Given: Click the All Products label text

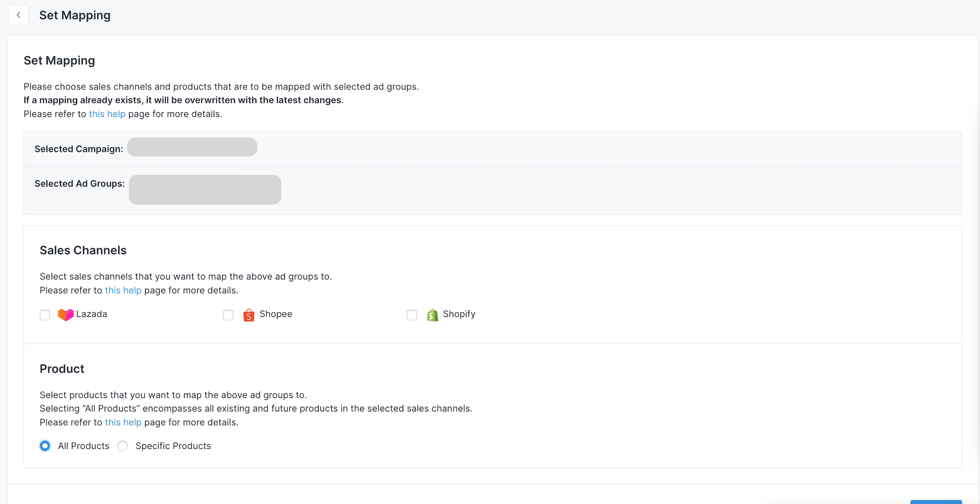Looking at the screenshot, I should pyautogui.click(x=83, y=446).
